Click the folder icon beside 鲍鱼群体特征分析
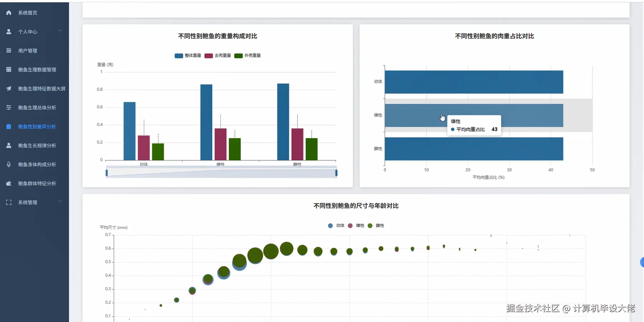Screen dimensions: 644x322 point(9,184)
